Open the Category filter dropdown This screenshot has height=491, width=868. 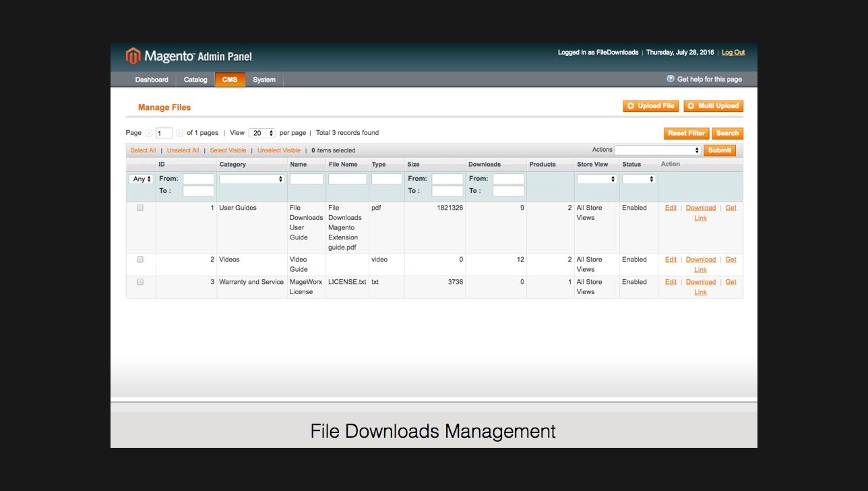click(x=251, y=179)
